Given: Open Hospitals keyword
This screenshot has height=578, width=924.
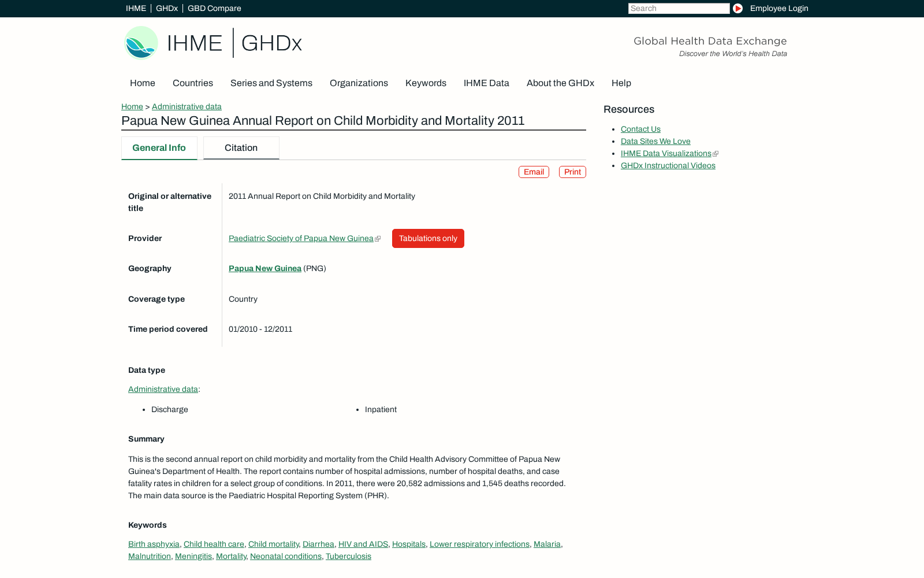Looking at the screenshot, I should pyautogui.click(x=409, y=544).
